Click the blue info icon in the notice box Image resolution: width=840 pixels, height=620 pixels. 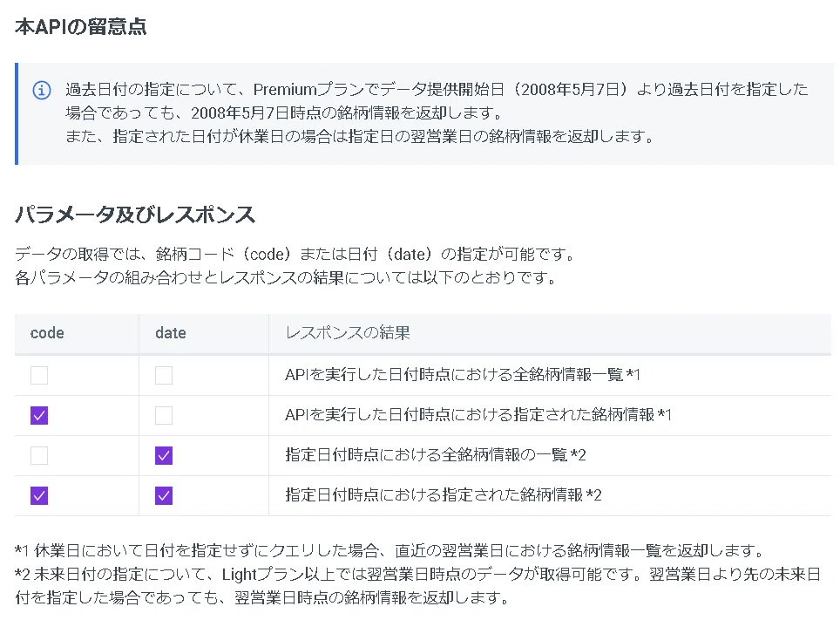[42, 90]
